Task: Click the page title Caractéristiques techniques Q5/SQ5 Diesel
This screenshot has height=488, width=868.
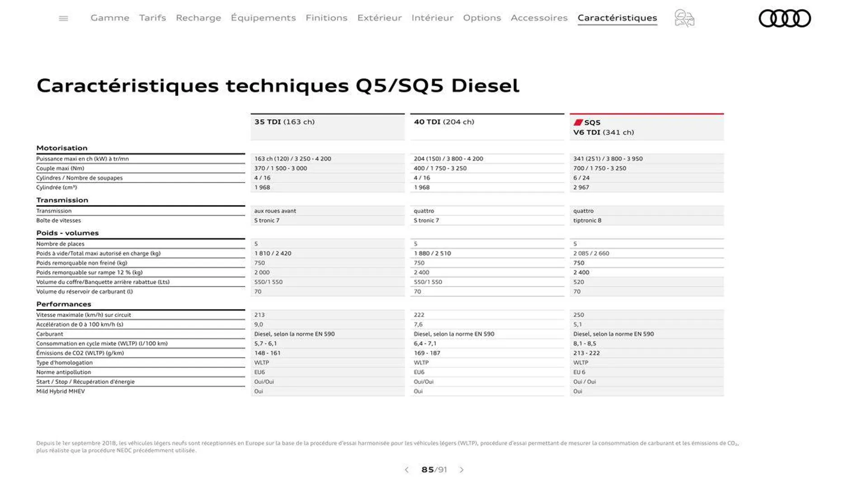Action: (278, 85)
